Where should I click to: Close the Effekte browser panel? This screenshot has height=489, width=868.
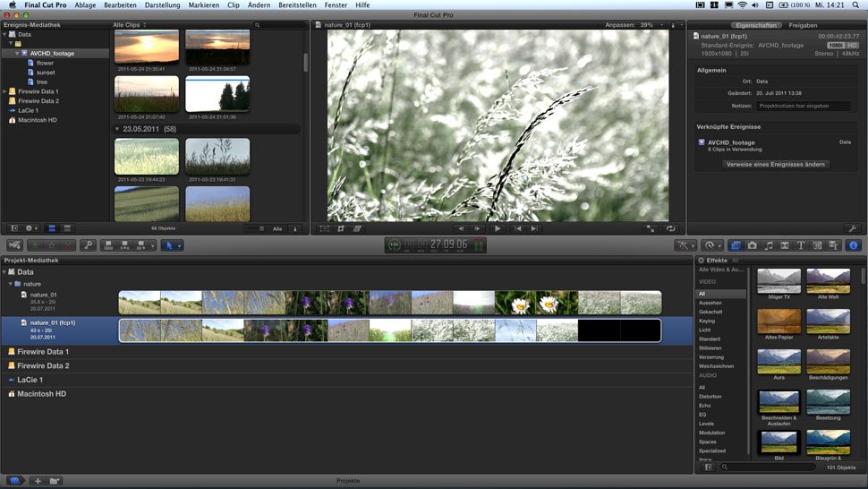click(701, 261)
